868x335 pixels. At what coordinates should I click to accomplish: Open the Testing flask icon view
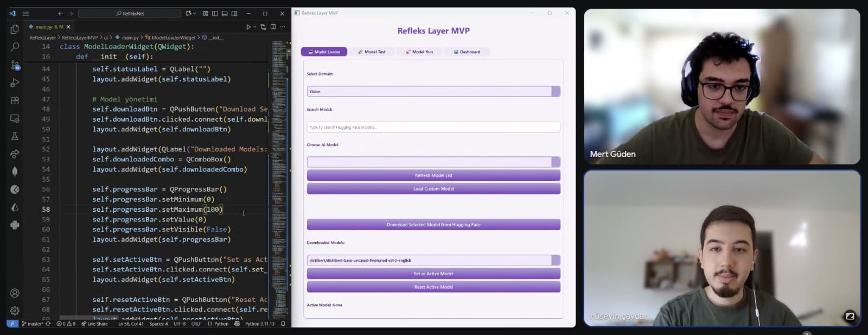click(15, 136)
